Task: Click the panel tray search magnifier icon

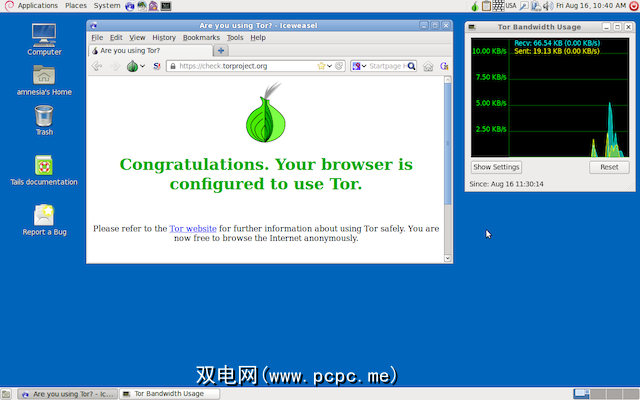Action: pos(523,6)
